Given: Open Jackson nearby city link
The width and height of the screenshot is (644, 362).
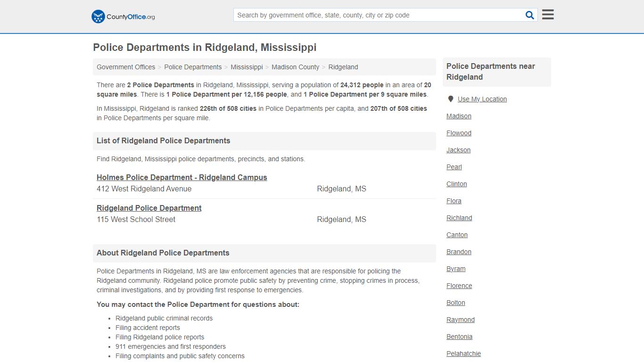Looking at the screenshot, I should (458, 150).
